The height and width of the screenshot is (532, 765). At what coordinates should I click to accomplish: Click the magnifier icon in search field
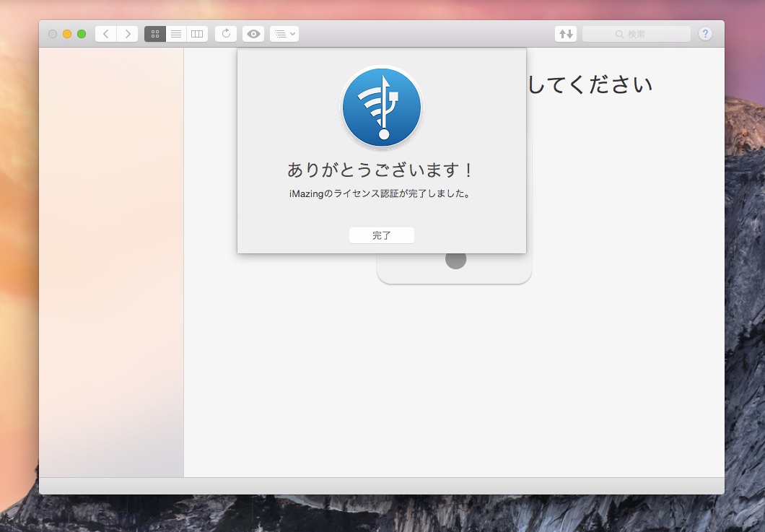(619, 34)
